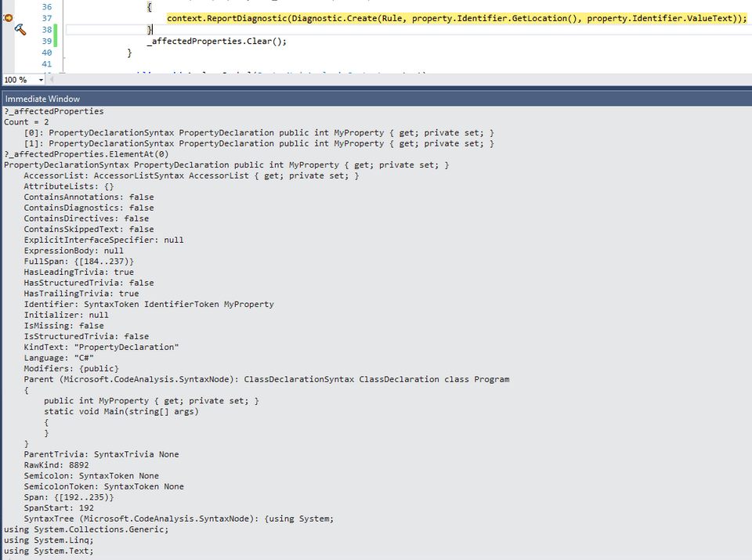Click the SemicolonToken: SyntaxToken None line

[103, 486]
